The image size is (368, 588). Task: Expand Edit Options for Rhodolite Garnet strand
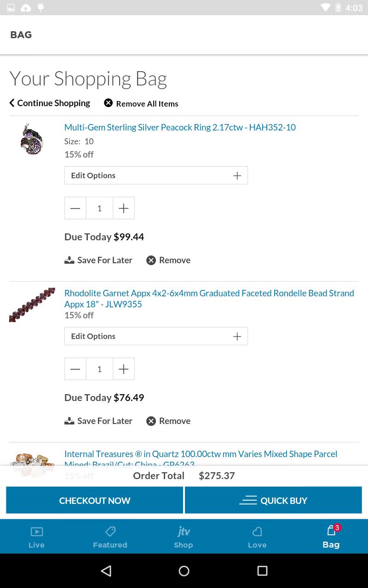[x=156, y=336]
